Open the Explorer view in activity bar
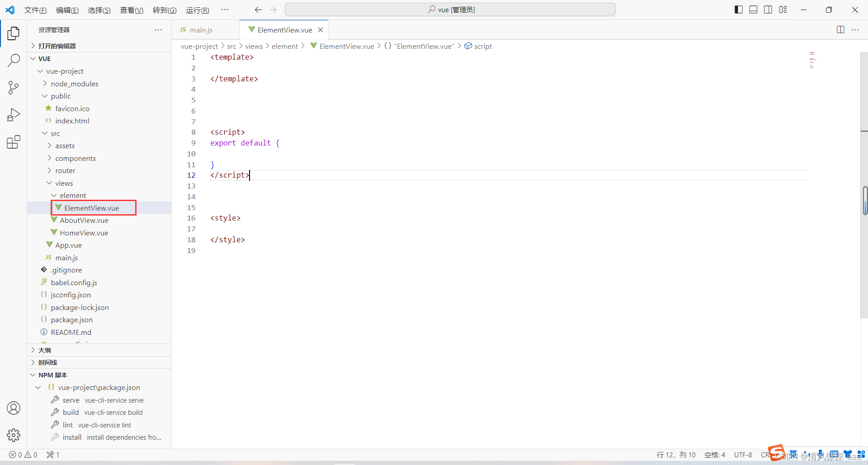Image resolution: width=868 pixels, height=465 pixels. (14, 33)
